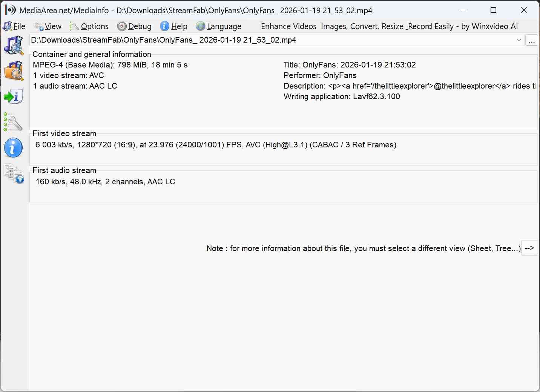Open the Options menu

pyautogui.click(x=89, y=26)
